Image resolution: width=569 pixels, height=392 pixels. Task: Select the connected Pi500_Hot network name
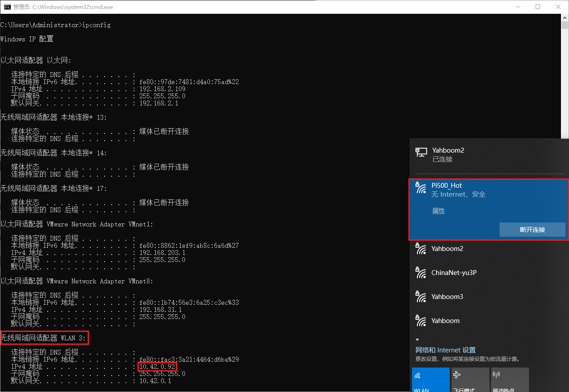(x=447, y=186)
